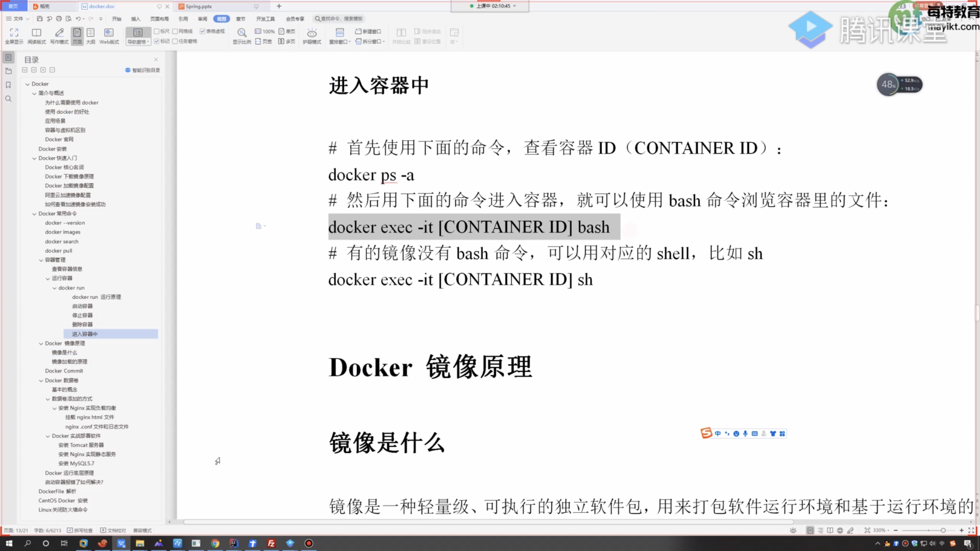Image resolution: width=980 pixels, height=551 pixels.
Task: Turn on eye protection mode
Action: point(312,36)
